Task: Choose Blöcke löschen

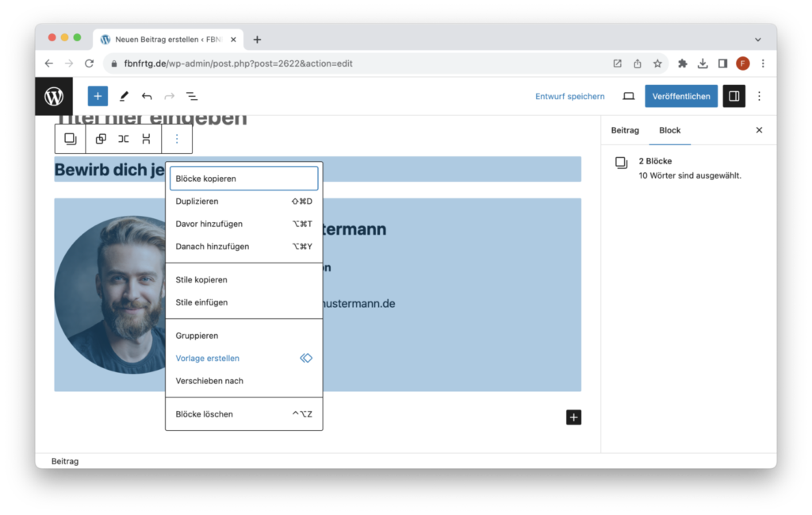Action: point(244,414)
